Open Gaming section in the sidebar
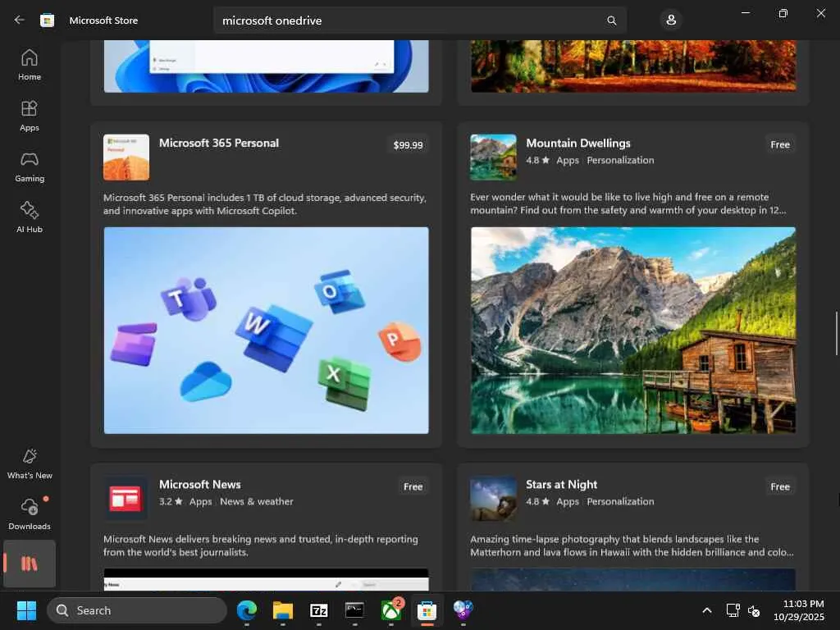Viewport: 840px width, 630px height. coord(30,167)
